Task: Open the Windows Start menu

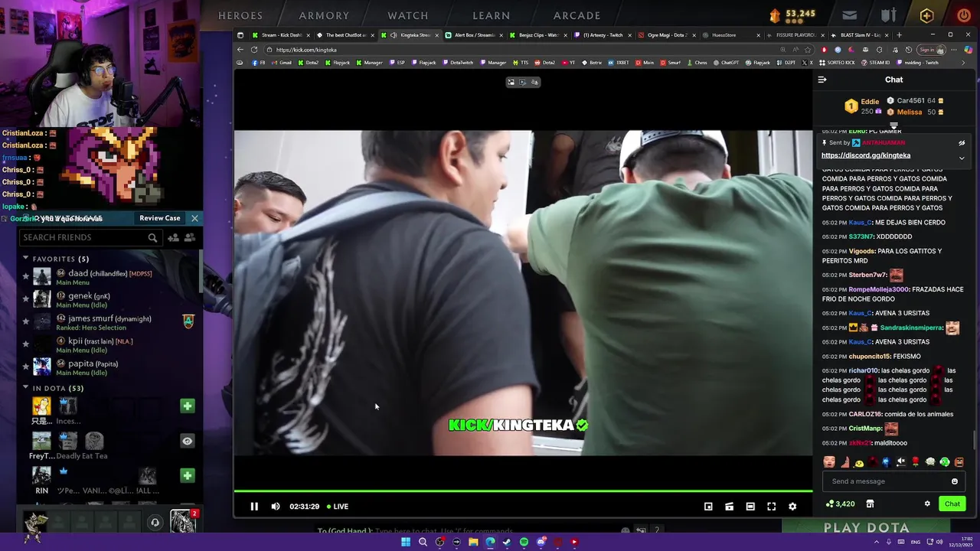Action: (x=406, y=542)
